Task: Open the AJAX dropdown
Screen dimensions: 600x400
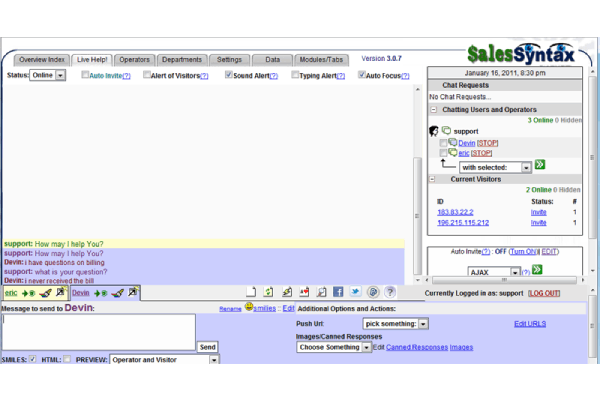Action: tap(494, 272)
